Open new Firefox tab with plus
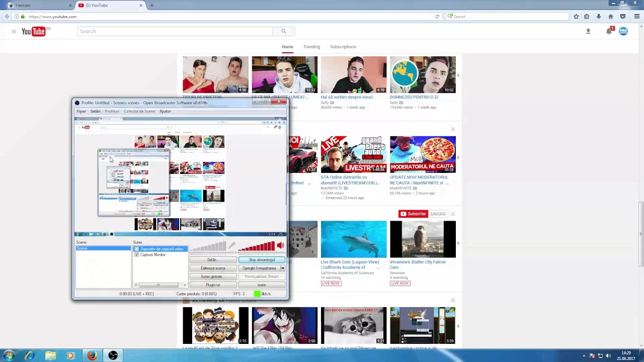Screen dimensions: 644x362 [x=151, y=5]
